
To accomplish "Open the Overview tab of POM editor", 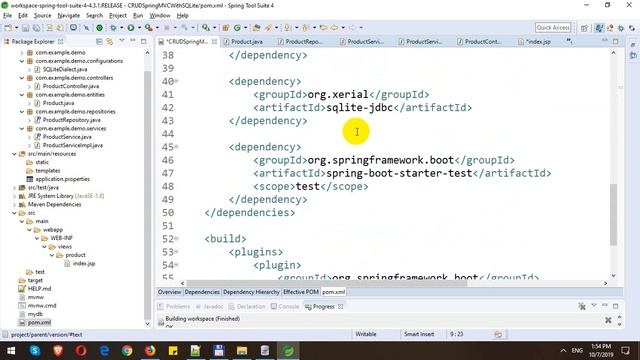I will 169,292.
